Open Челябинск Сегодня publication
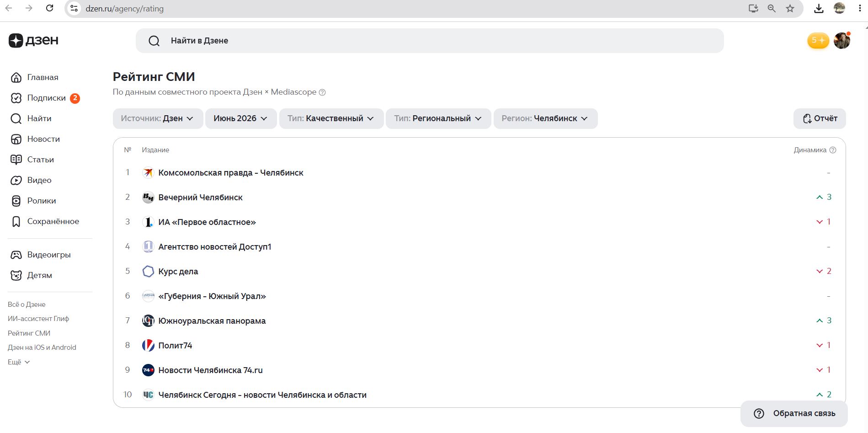The width and height of the screenshot is (868, 433). pyautogui.click(x=262, y=395)
